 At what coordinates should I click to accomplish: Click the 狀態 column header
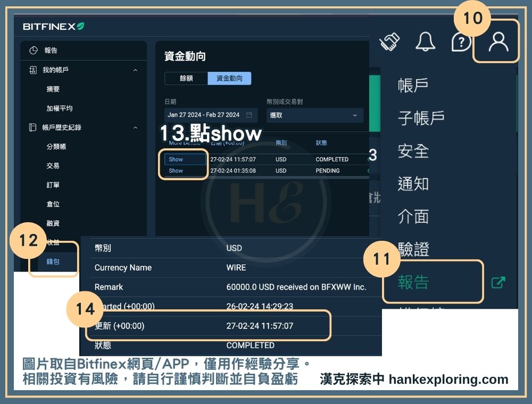(321, 142)
